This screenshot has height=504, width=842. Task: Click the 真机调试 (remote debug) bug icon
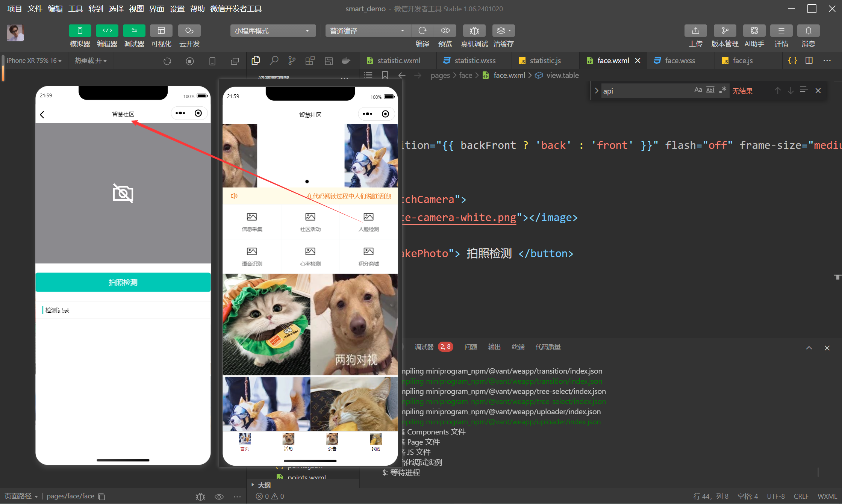474,31
